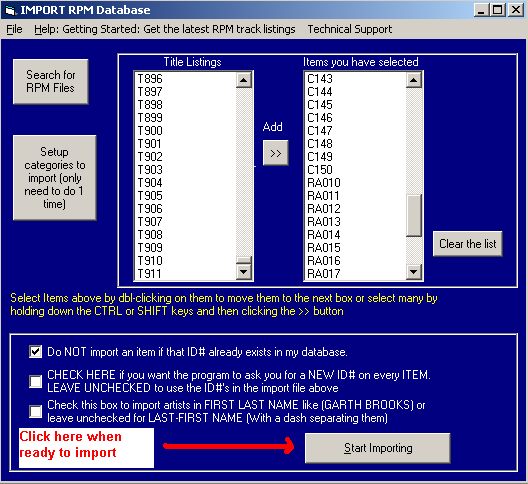Open the File menu

(x=14, y=29)
